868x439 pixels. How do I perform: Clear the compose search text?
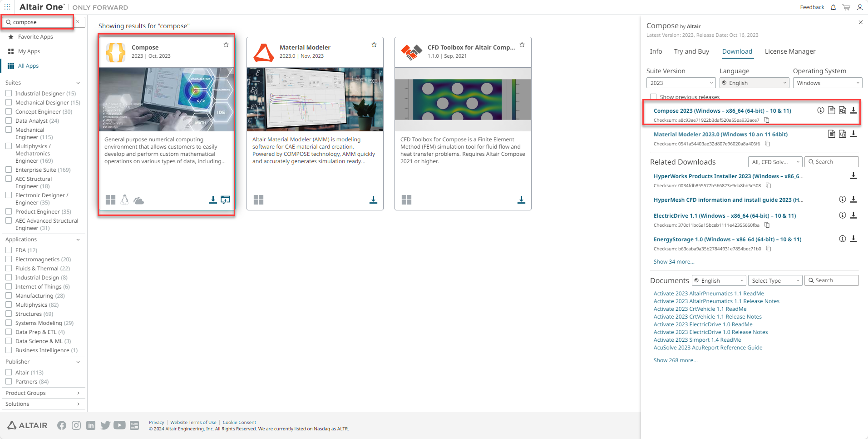point(78,22)
